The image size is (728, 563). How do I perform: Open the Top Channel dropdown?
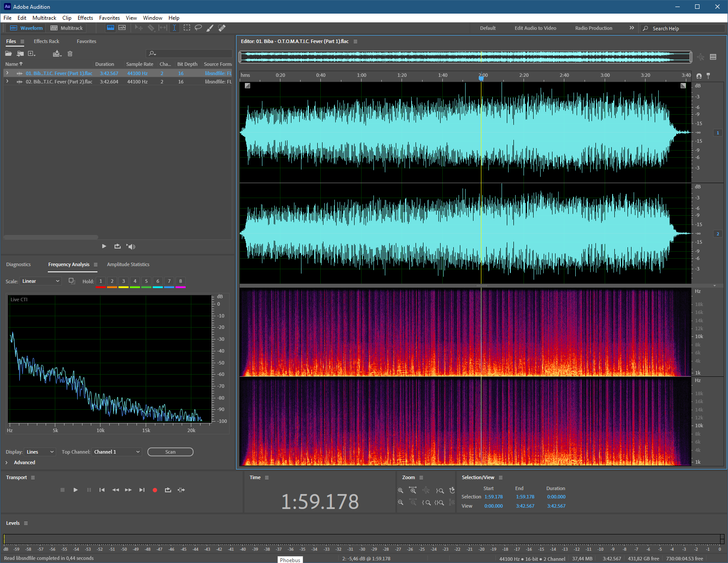117,452
